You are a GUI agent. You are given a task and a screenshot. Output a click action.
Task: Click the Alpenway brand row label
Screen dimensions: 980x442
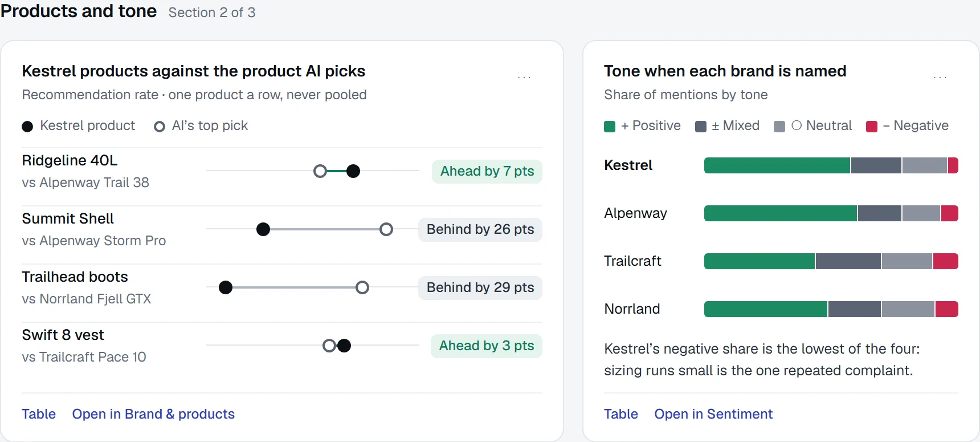[x=635, y=213]
